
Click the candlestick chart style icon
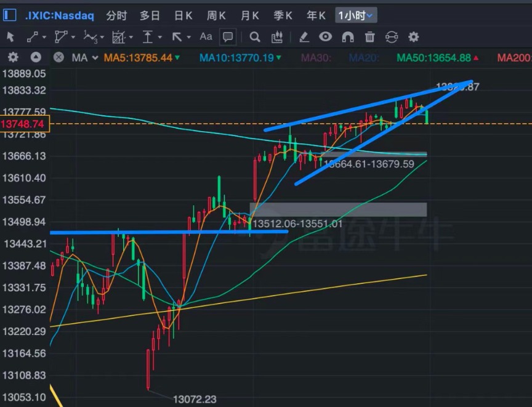[x=277, y=37]
